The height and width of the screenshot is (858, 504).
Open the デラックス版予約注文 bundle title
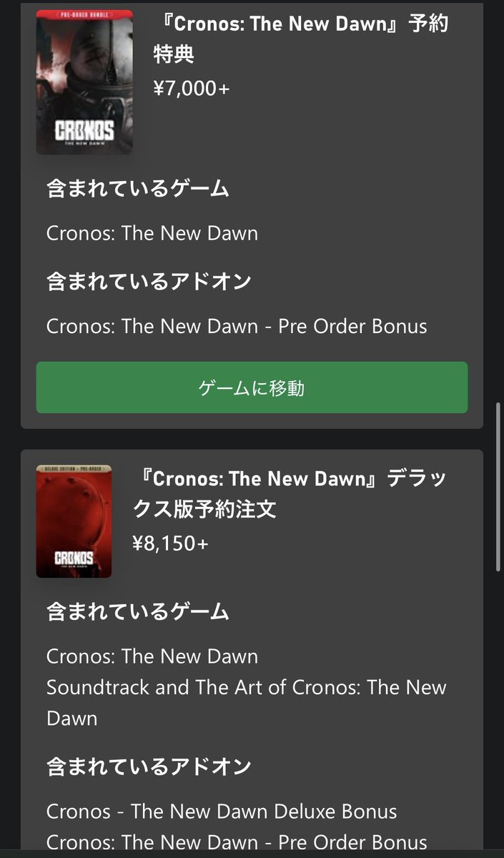290,494
